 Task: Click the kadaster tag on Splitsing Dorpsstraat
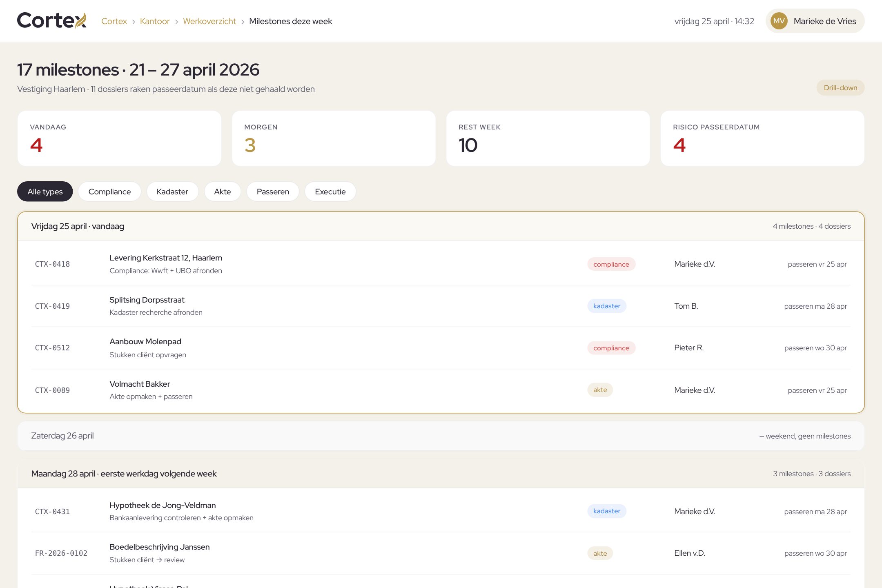(x=607, y=306)
